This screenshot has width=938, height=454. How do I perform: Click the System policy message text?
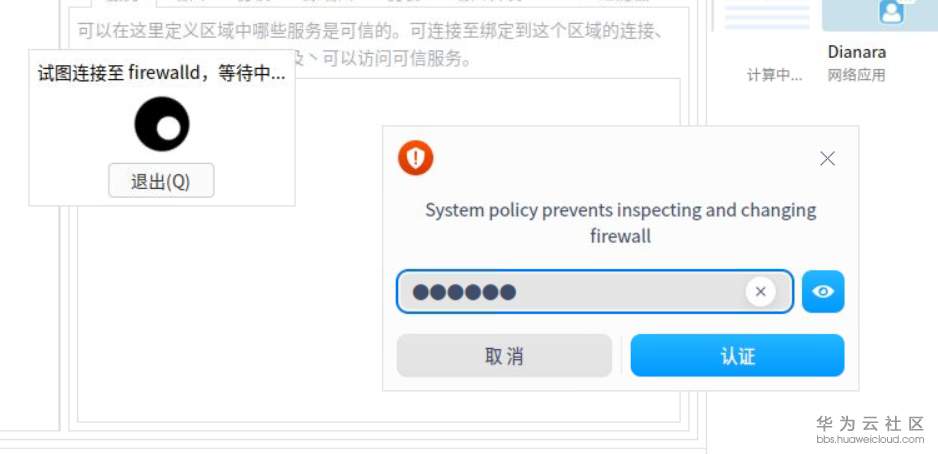pyautogui.click(x=620, y=223)
